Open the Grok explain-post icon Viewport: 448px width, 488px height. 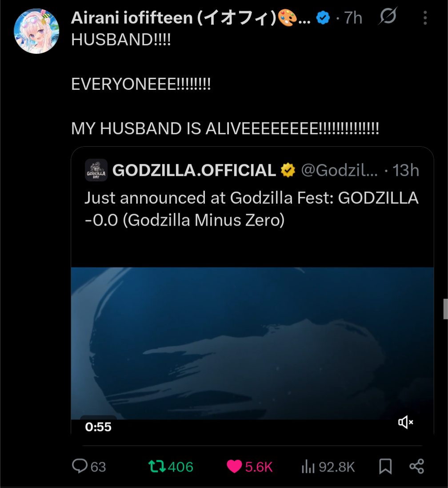[388, 16]
